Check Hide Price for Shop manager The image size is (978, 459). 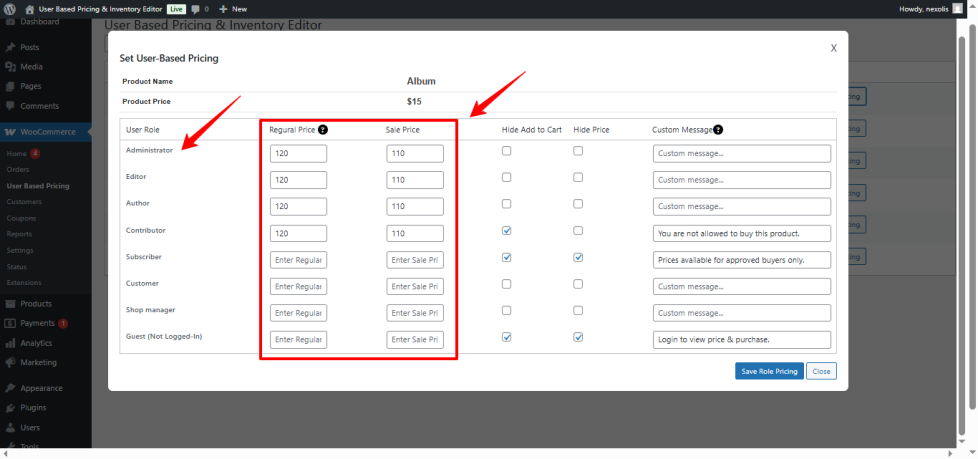[578, 310]
